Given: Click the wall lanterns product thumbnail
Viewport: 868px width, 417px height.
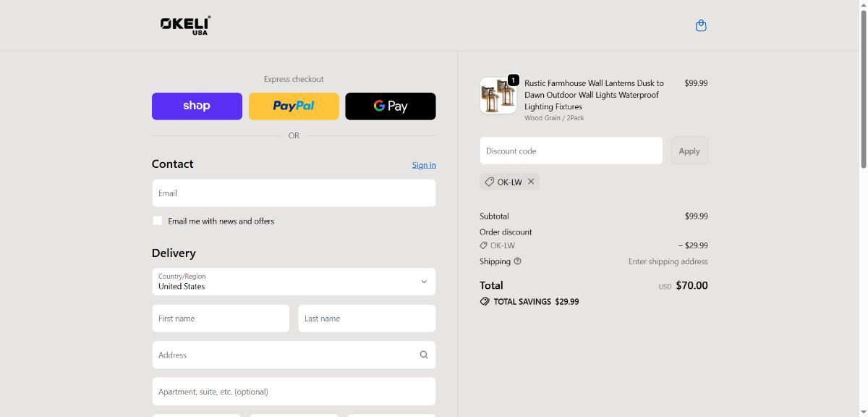Looking at the screenshot, I should pyautogui.click(x=498, y=96).
